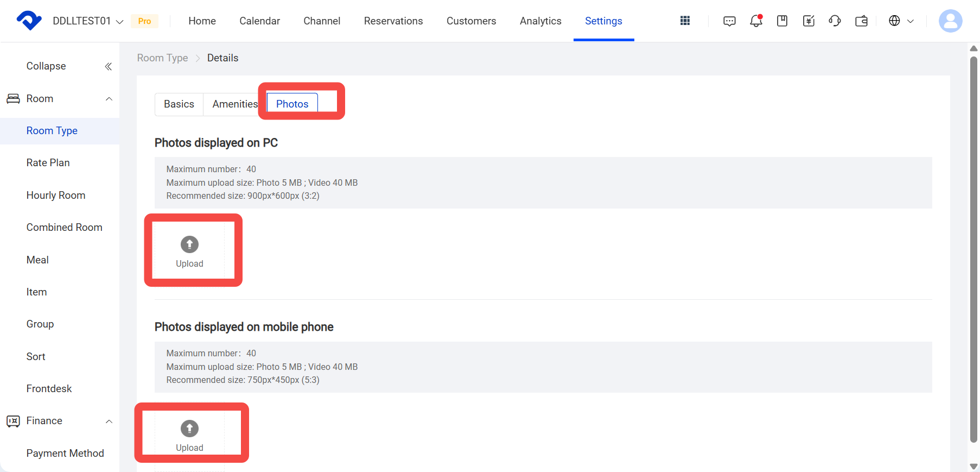Open the apps grid icon
The height and width of the screenshot is (472, 980).
pyautogui.click(x=685, y=21)
